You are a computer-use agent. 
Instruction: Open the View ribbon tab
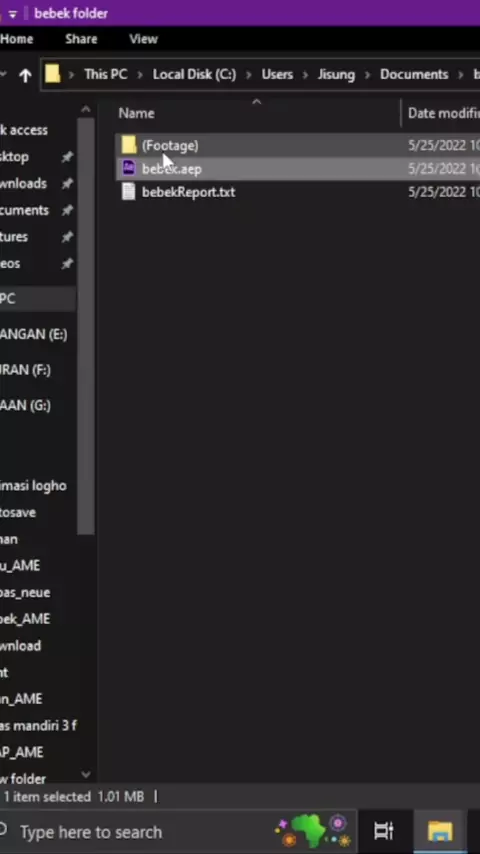coord(143,39)
